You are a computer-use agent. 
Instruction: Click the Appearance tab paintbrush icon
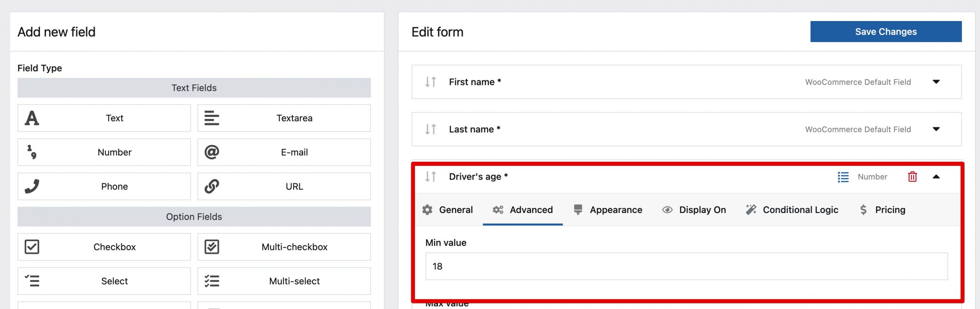[x=578, y=210]
